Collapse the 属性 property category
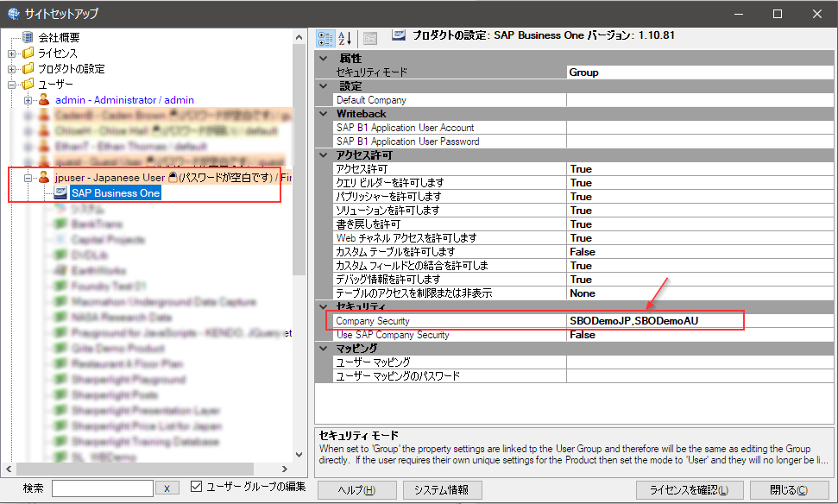This screenshot has height=504, width=838. click(324, 59)
